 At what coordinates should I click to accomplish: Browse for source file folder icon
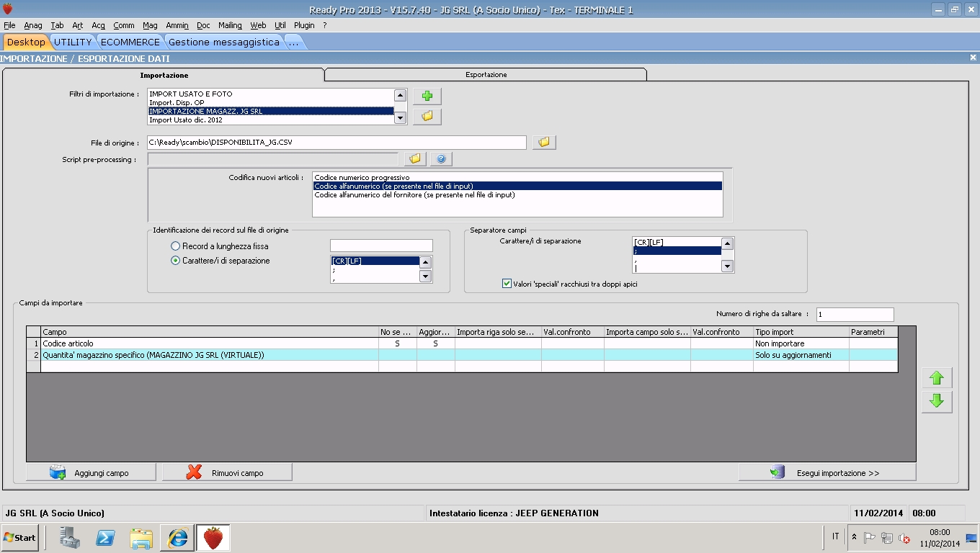point(544,143)
